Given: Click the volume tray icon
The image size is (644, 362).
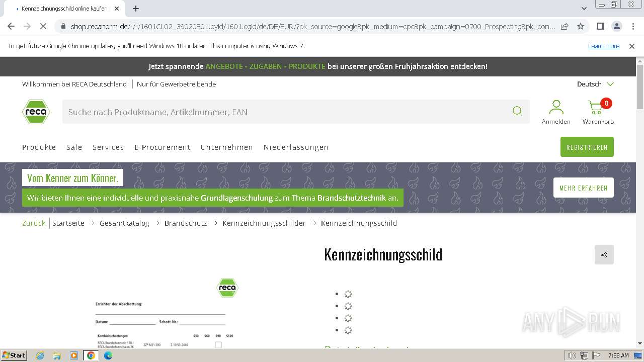Looking at the screenshot, I should pyautogui.click(x=572, y=355).
